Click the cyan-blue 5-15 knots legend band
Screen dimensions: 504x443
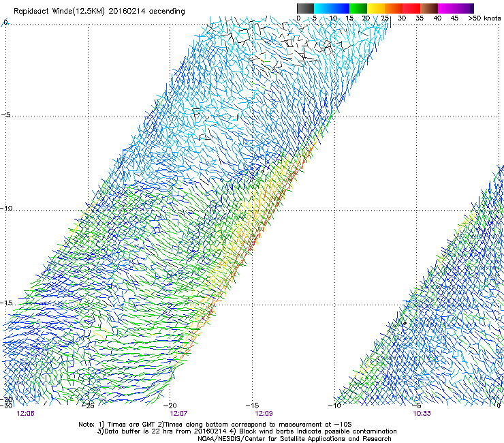click(x=332, y=8)
